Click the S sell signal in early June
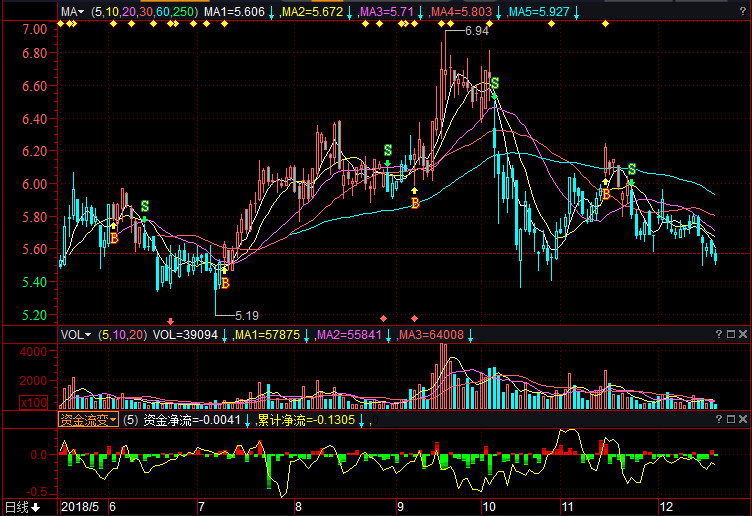This screenshot has width=752, height=516. tap(145, 207)
